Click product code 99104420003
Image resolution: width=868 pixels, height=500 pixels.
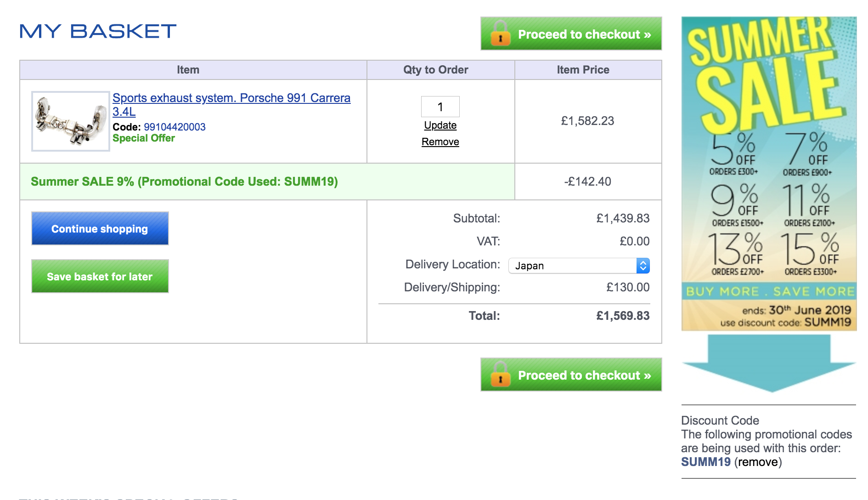coord(175,127)
